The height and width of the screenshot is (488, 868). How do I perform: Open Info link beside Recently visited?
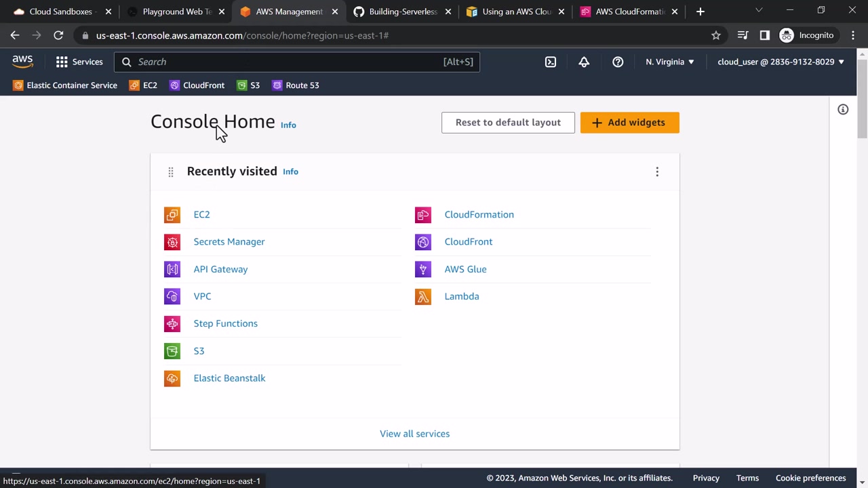click(x=290, y=172)
